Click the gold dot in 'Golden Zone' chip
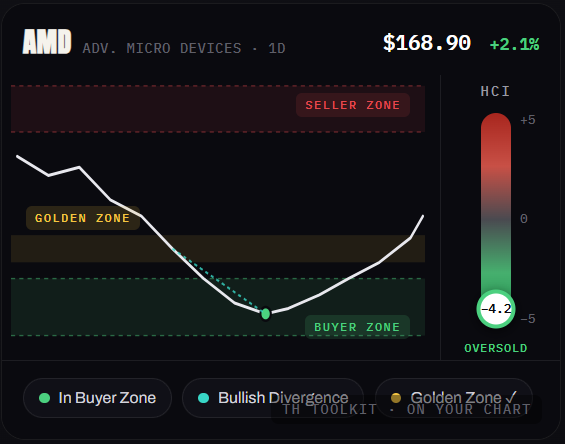The image size is (565, 444). pos(396,398)
